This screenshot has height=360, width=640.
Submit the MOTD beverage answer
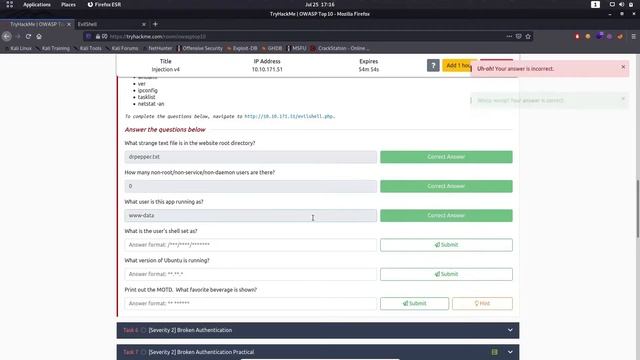coord(414,304)
